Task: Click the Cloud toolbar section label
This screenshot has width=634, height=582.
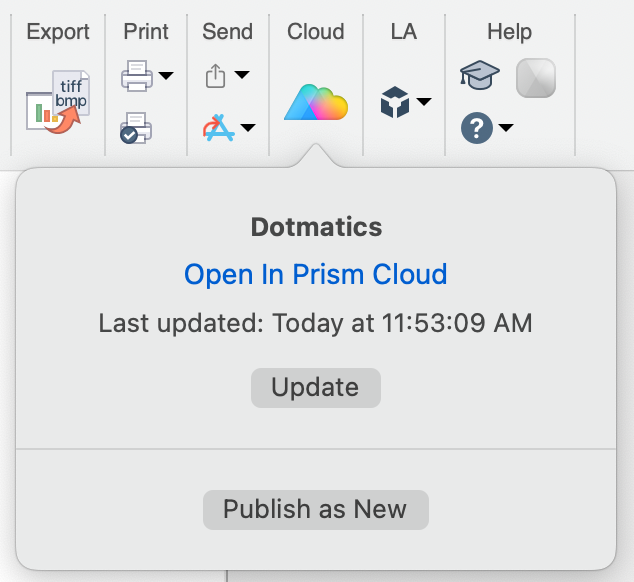Action: tap(315, 32)
